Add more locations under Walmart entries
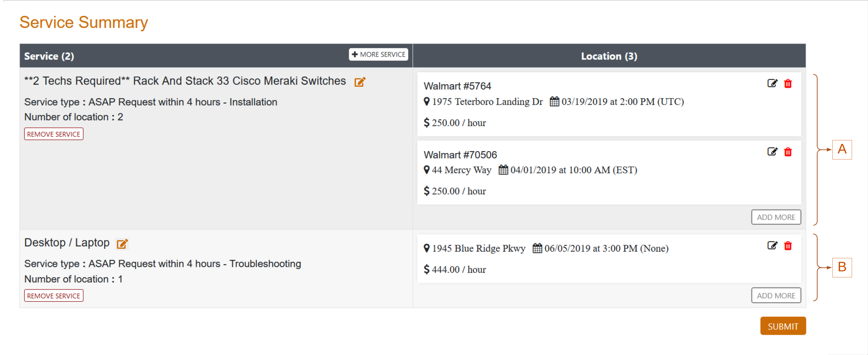This screenshot has width=868, height=355. pyautogui.click(x=776, y=217)
